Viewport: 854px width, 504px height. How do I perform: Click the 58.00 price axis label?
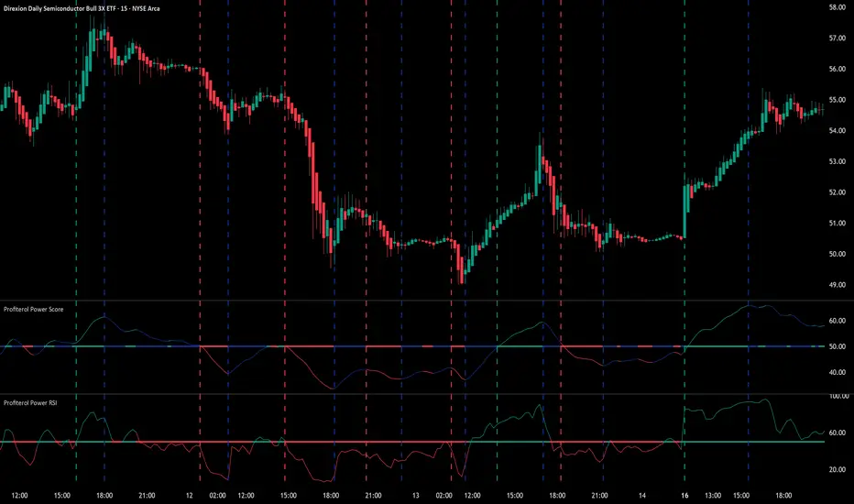[x=837, y=7]
